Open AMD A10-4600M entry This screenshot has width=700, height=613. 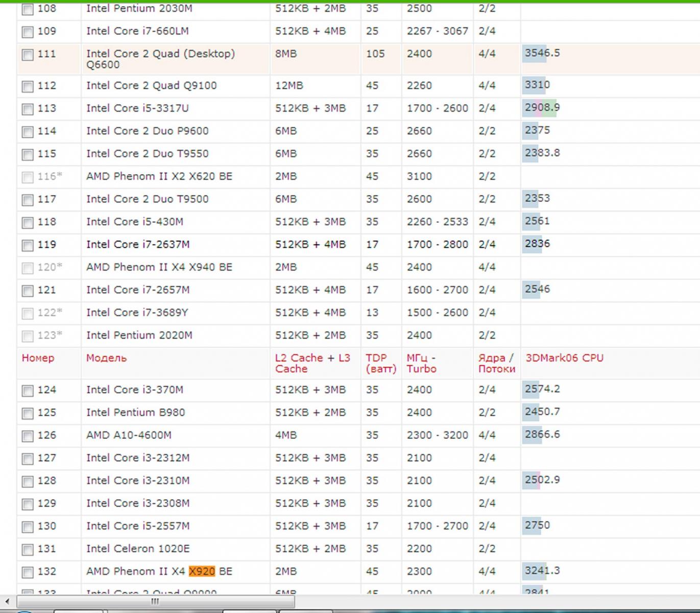tap(129, 435)
